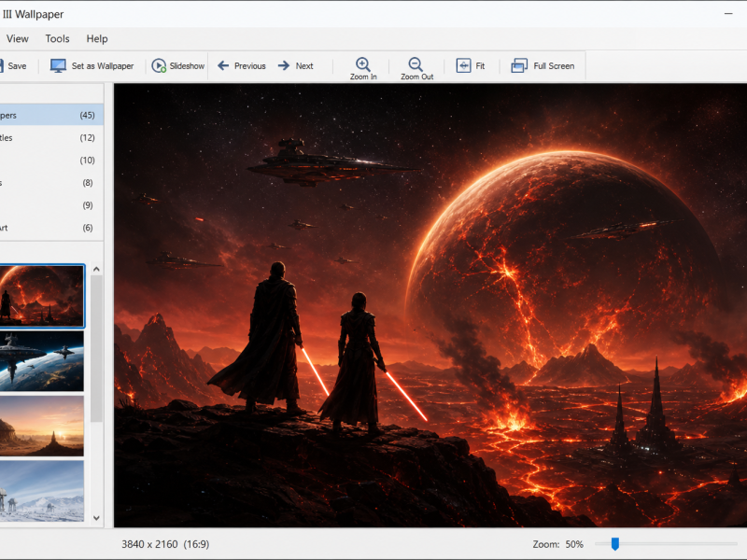Click the thumbnail list scroll up arrow
Viewport: 747px width, 560px height.
click(96, 269)
